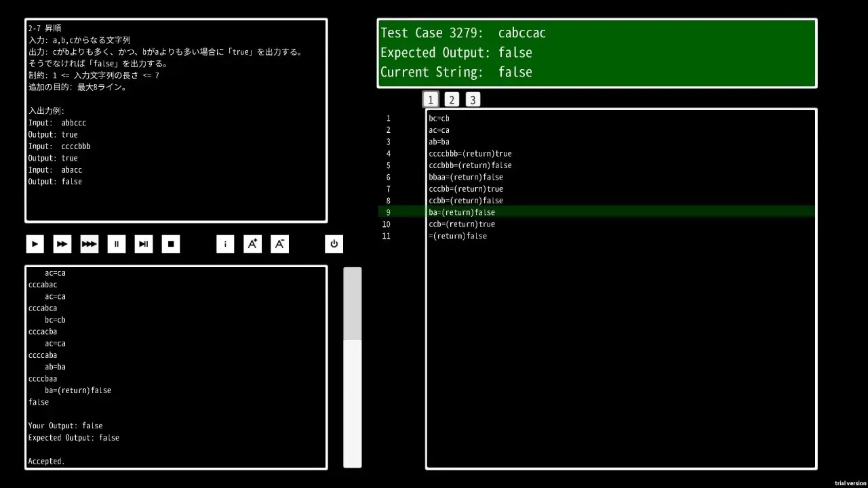The image size is (868, 488).
Task: Select the line 'ccccbbb=(return)true' in the editor
Action: point(470,154)
